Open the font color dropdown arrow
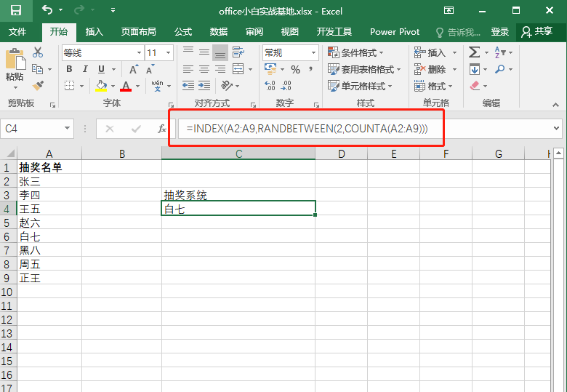Image resolution: width=567 pixels, height=392 pixels. [x=138, y=86]
